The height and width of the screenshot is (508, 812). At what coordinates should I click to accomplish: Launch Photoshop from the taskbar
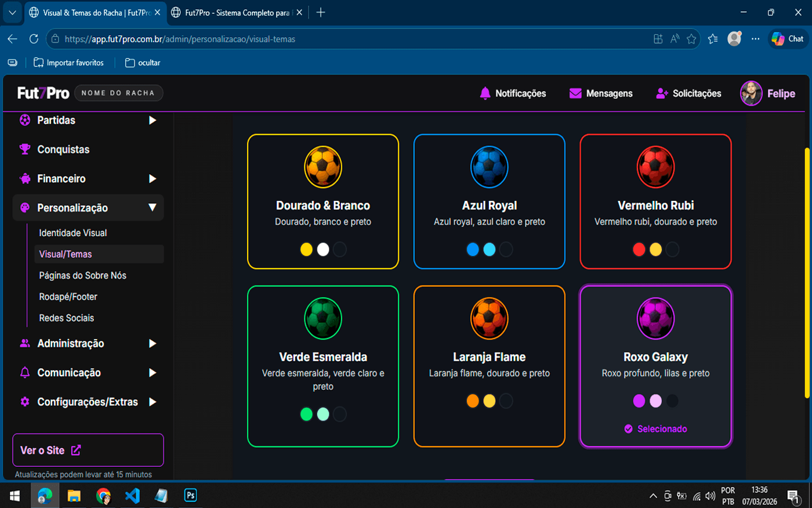click(190, 495)
